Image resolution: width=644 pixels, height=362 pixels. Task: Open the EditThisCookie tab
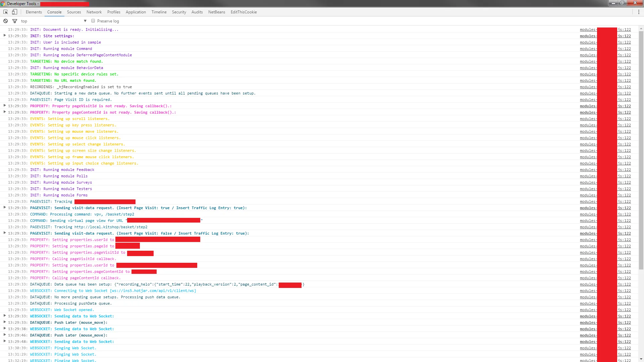[x=244, y=12]
